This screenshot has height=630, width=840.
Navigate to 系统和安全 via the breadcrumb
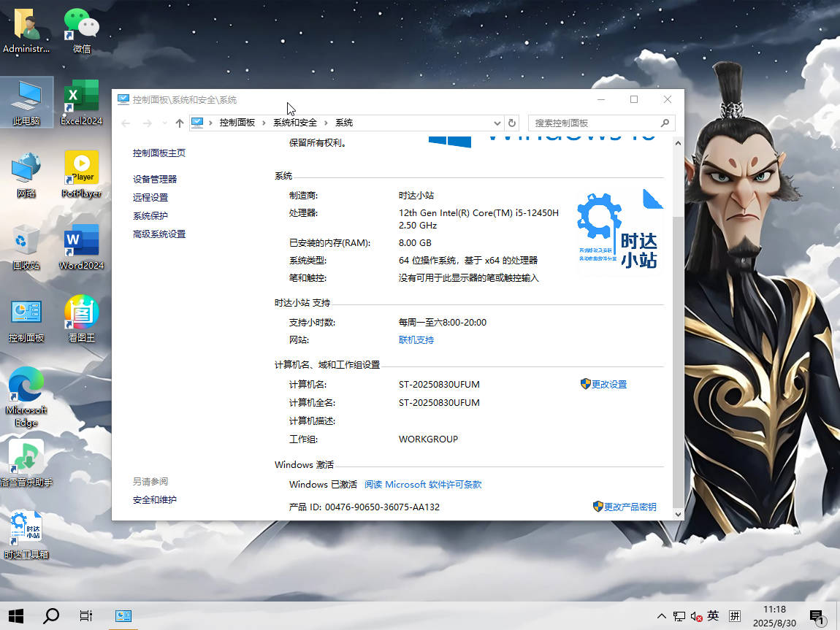click(294, 123)
